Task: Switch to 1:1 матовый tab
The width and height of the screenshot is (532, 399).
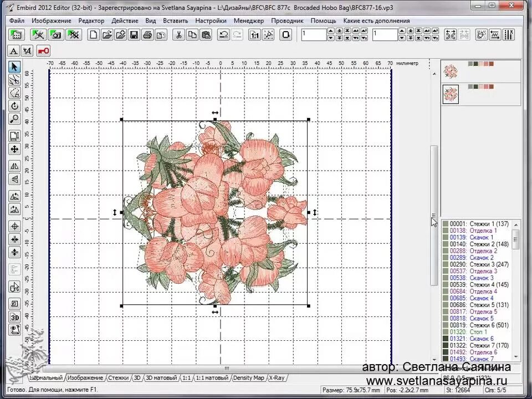Action: 212,377
